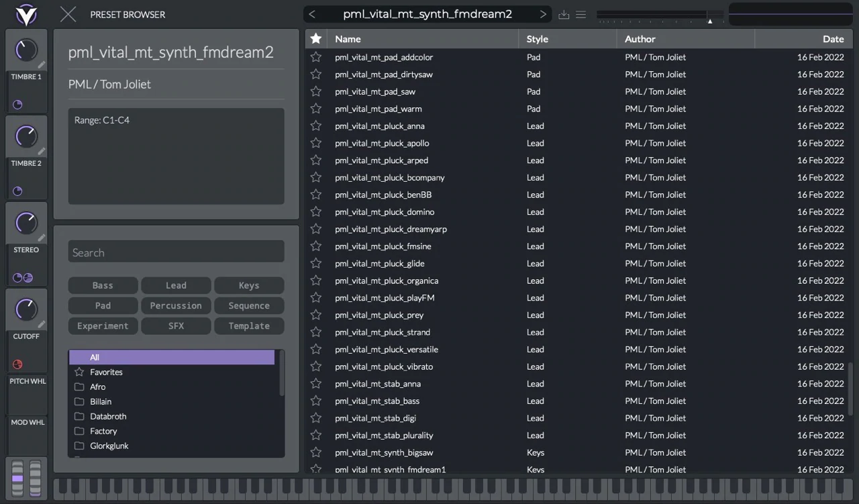This screenshot has width=859, height=504.
Task: Favorite pml_vital_mt_pluck_prey star
Action: pos(315,315)
